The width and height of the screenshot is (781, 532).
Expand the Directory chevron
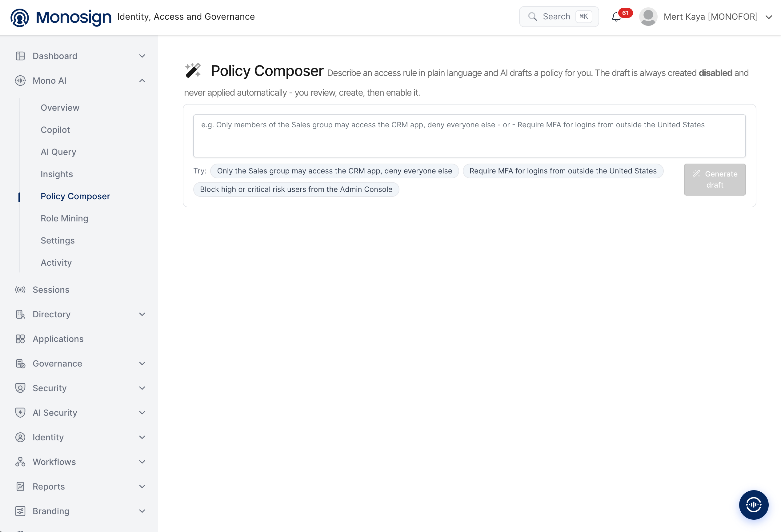pos(142,314)
